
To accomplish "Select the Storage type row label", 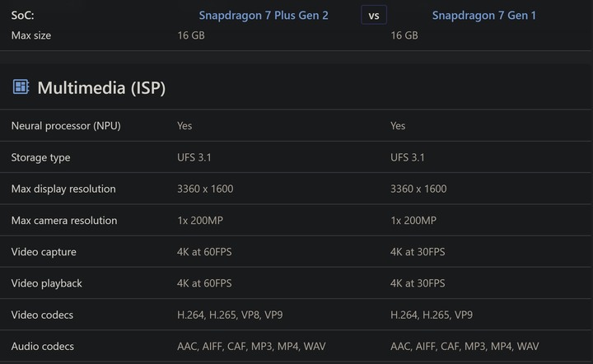I will [40, 157].
